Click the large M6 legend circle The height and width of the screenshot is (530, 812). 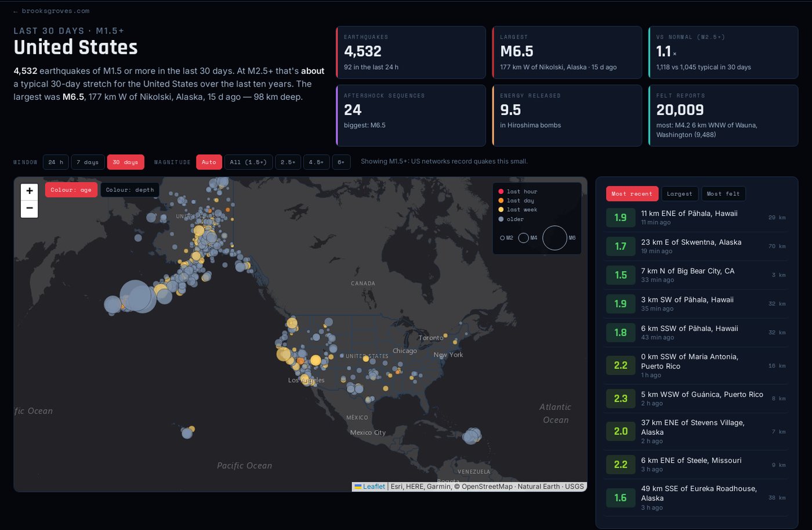point(554,238)
